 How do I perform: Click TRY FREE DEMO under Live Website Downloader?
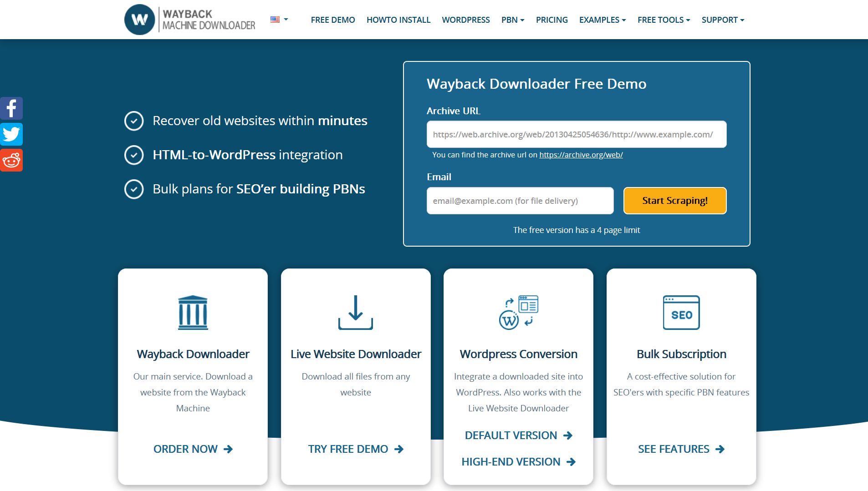point(356,449)
